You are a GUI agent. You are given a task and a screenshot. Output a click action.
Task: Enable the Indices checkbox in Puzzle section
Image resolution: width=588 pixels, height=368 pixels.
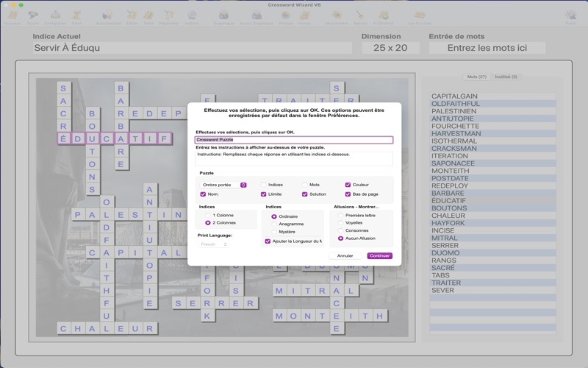[264, 185]
